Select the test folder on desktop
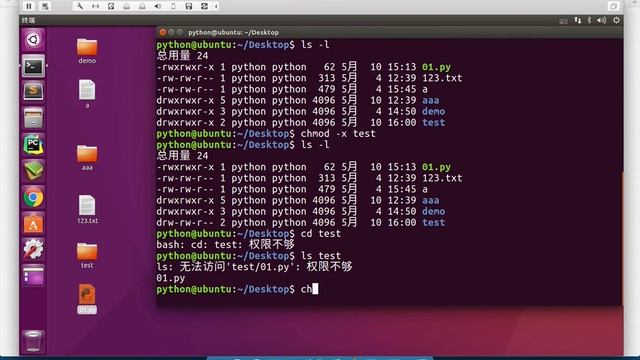The image size is (640, 360). (87, 255)
